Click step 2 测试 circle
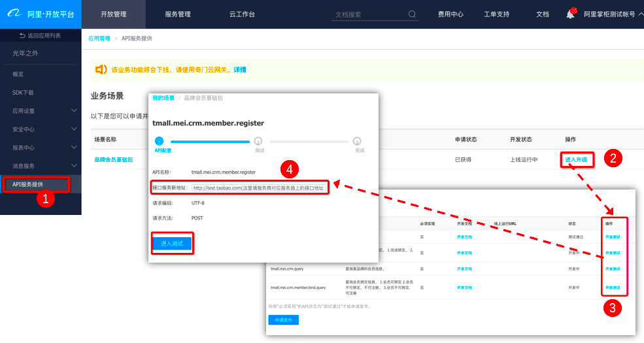644x343 pixels. (258, 141)
